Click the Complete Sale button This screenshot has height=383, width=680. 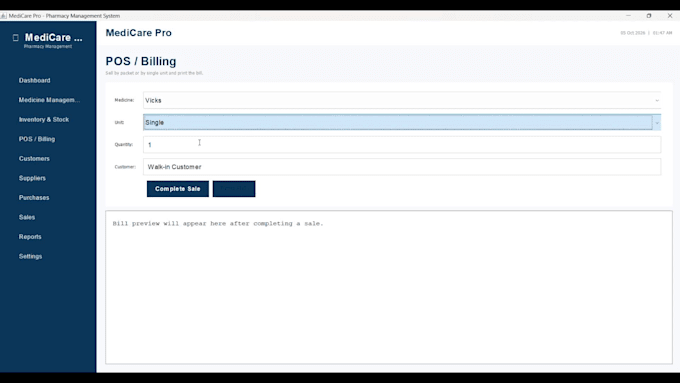(x=178, y=189)
